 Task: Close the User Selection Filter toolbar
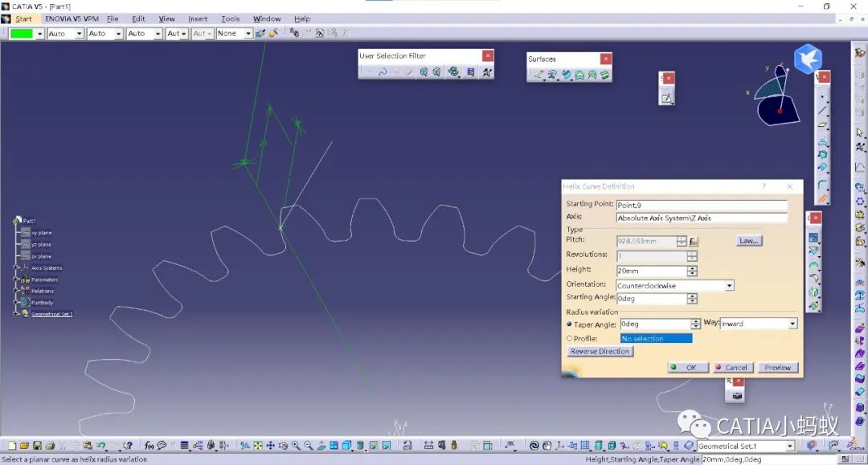pos(488,56)
